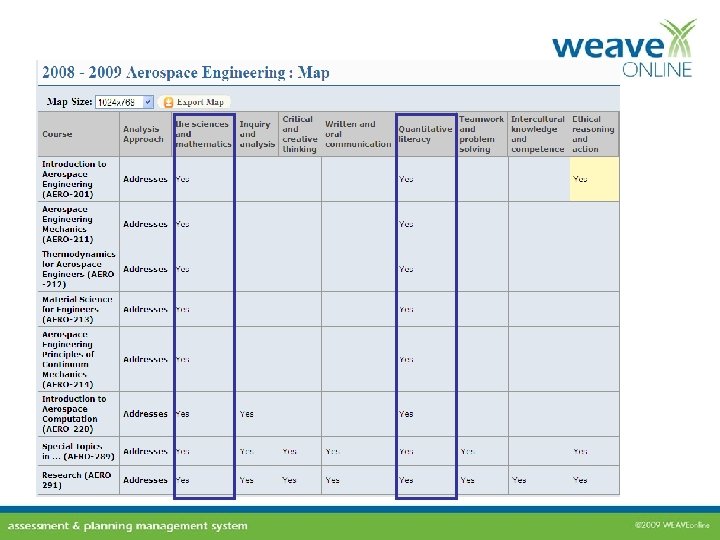Select Introduction to Aerospace Engineering (AERO-201) row
This screenshot has width=720, height=540.
pos(328,179)
